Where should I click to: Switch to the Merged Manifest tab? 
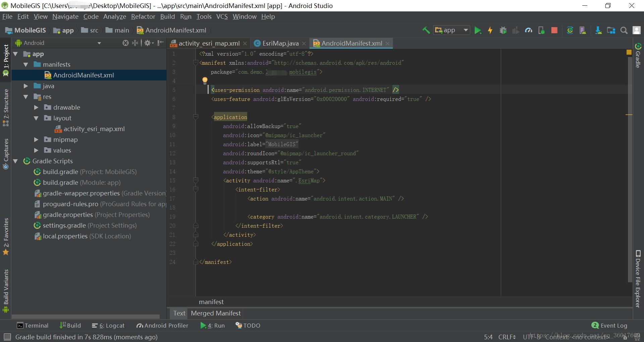tap(216, 313)
